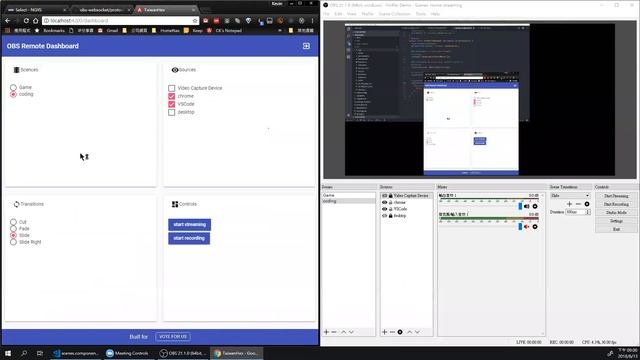Toggle lock on the desktop source
The width and height of the screenshot is (640, 360).
point(391,216)
